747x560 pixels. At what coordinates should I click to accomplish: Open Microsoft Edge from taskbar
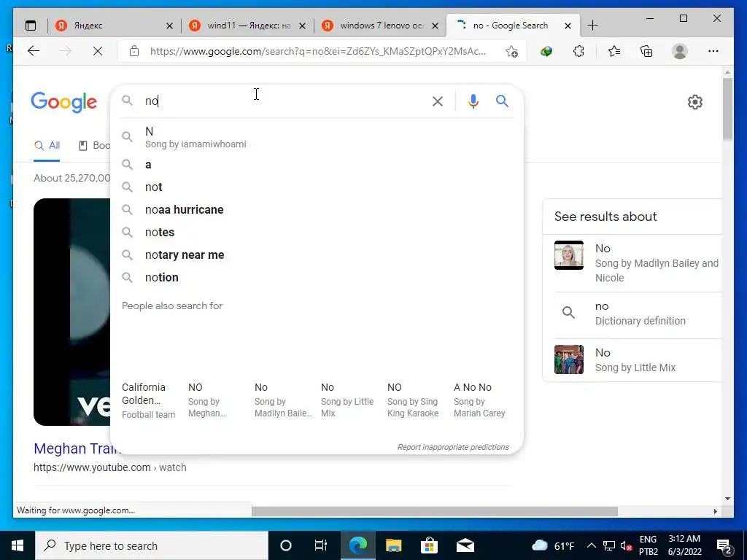tap(357, 545)
